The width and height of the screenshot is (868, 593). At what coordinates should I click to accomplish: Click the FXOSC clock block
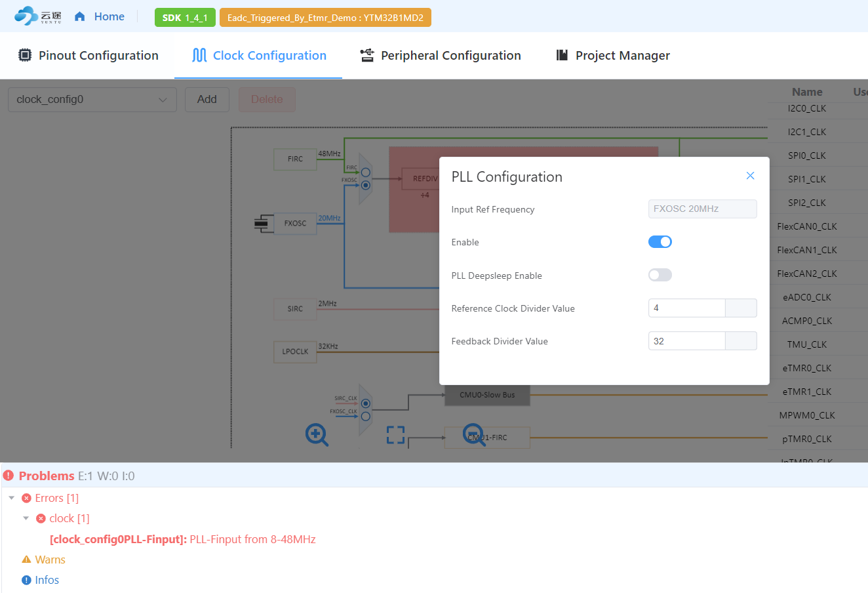[295, 223]
